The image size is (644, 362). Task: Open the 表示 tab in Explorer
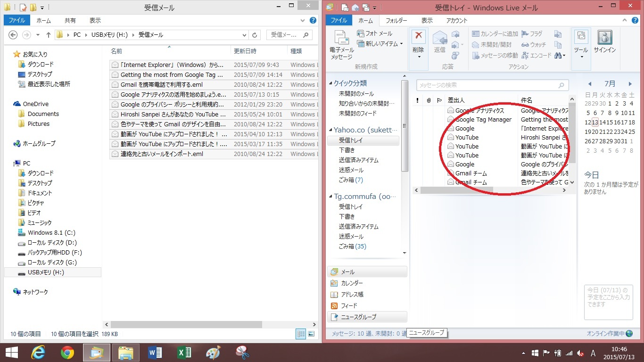coord(95,20)
